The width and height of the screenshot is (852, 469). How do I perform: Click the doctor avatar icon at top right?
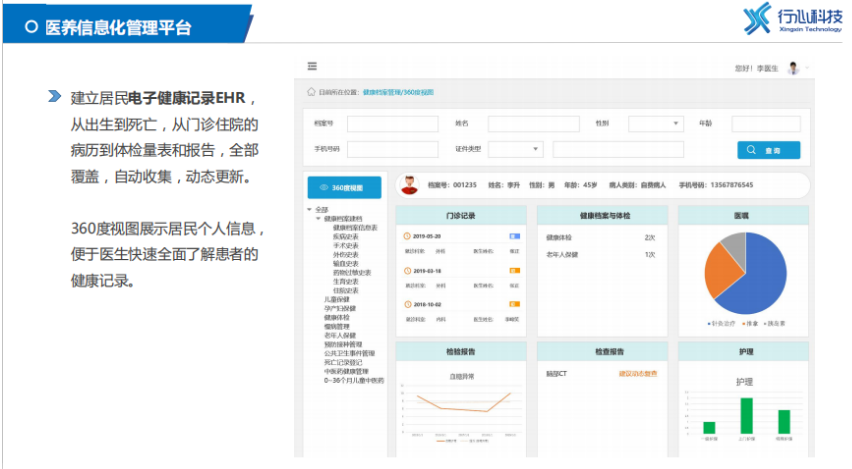coord(793,68)
